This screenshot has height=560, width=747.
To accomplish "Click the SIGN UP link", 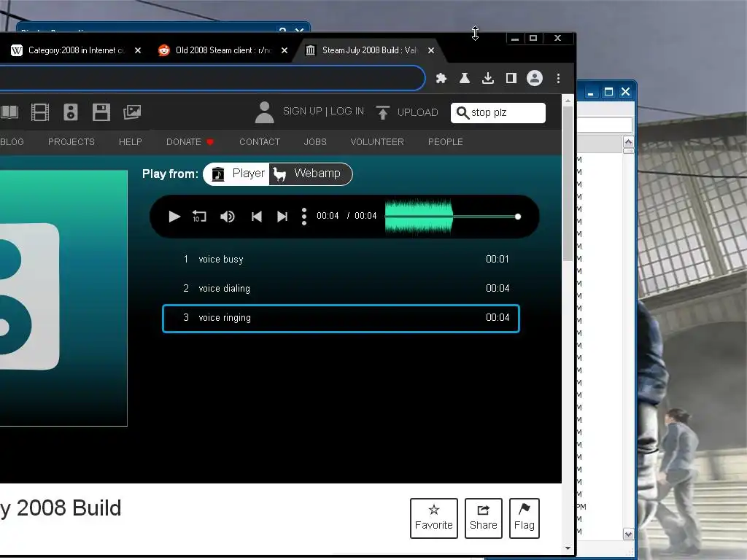I will point(303,112).
